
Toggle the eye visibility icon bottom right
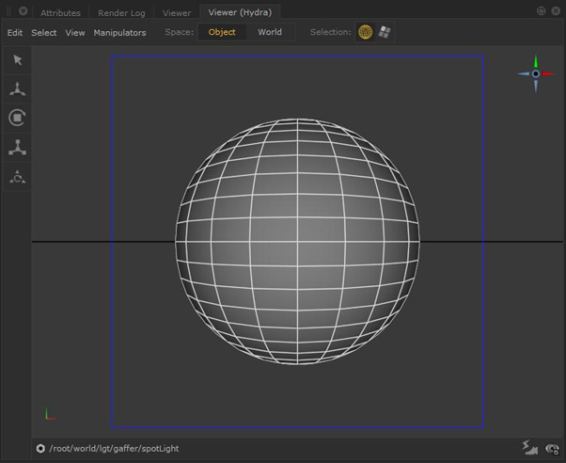(552, 449)
